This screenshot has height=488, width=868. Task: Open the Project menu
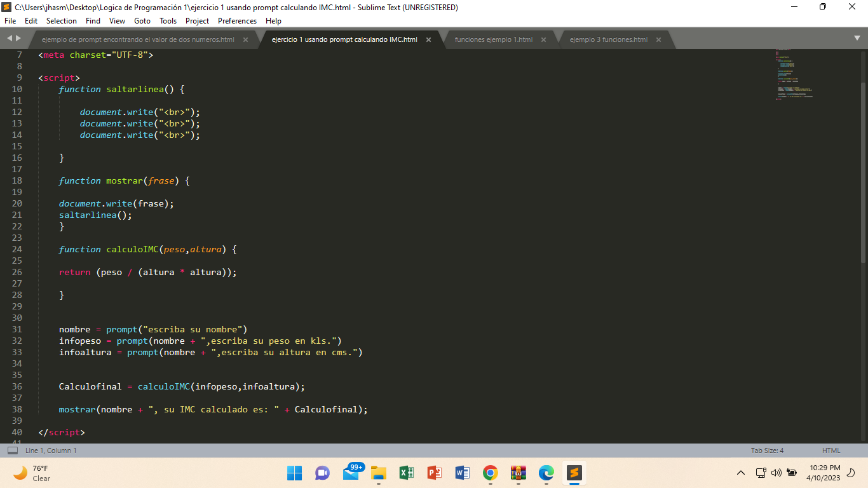click(198, 21)
